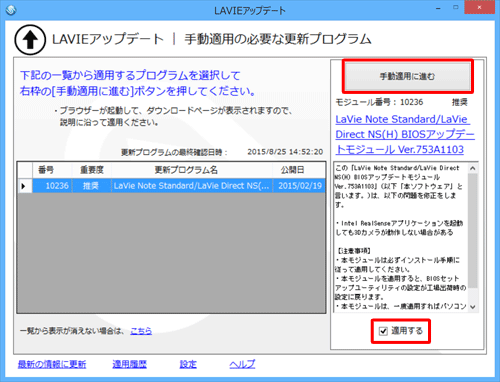Select the 2015/02/19 release date cell
Screen dimensions: 500x382
click(299, 186)
